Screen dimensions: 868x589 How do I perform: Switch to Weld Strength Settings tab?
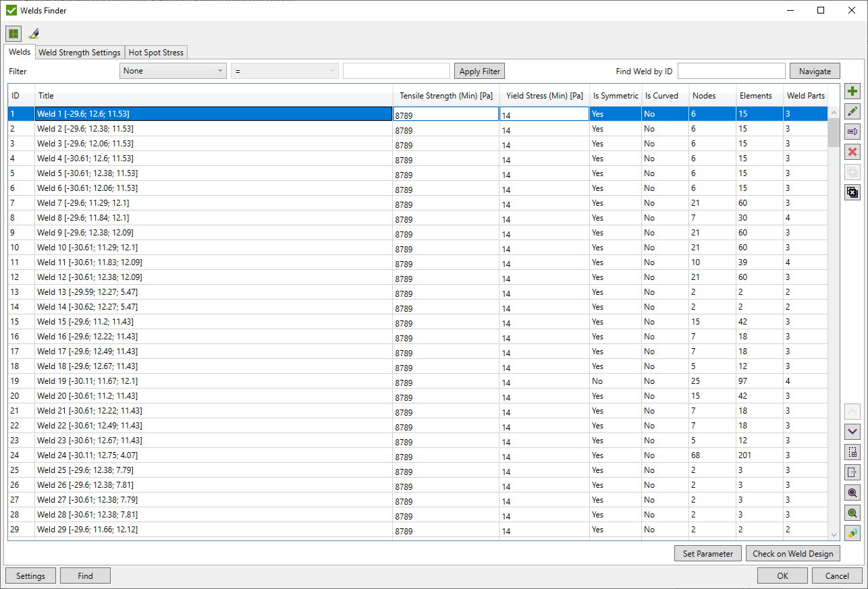click(x=80, y=53)
